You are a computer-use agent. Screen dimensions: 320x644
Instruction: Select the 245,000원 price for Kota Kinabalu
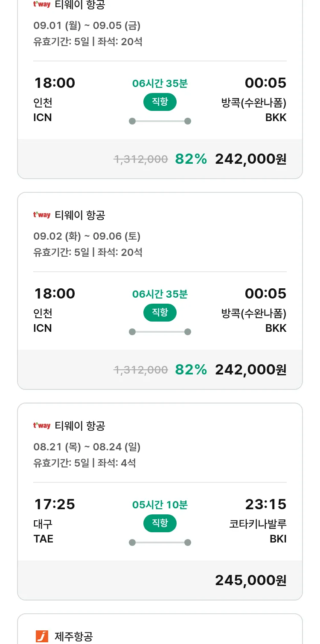point(250,580)
